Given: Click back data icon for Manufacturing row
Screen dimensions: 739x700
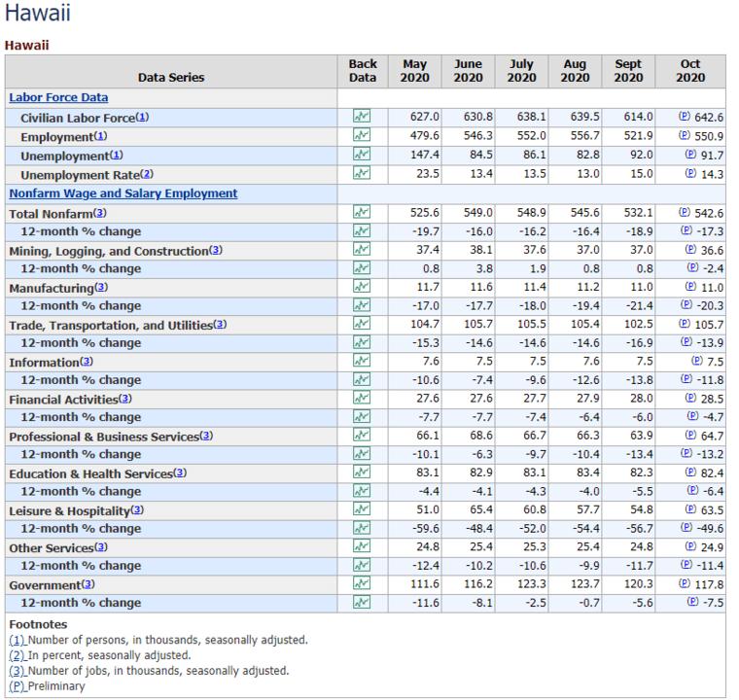Looking at the screenshot, I should [362, 287].
